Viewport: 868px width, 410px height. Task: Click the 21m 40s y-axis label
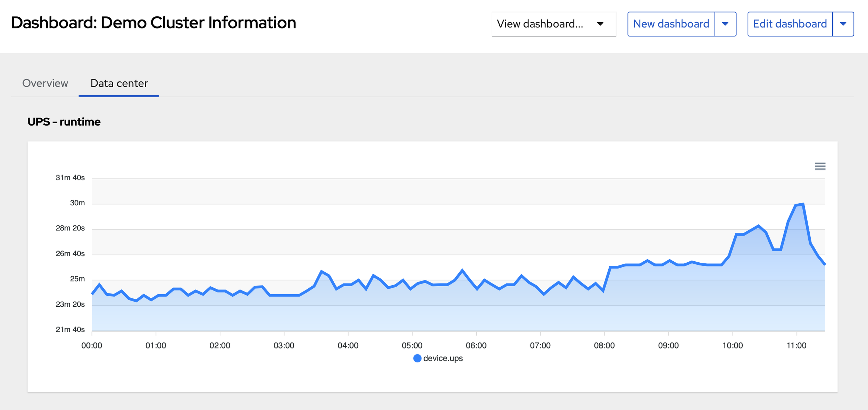tap(70, 330)
